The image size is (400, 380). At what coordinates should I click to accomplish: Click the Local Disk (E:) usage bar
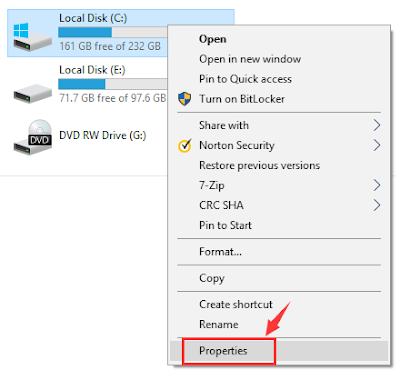[113, 84]
